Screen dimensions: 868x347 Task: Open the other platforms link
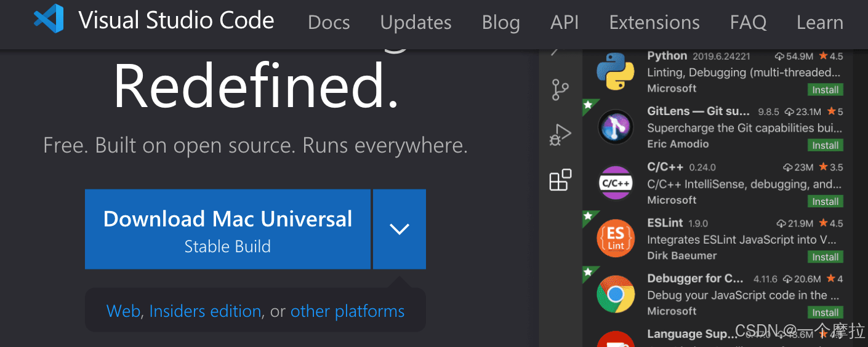click(x=347, y=311)
